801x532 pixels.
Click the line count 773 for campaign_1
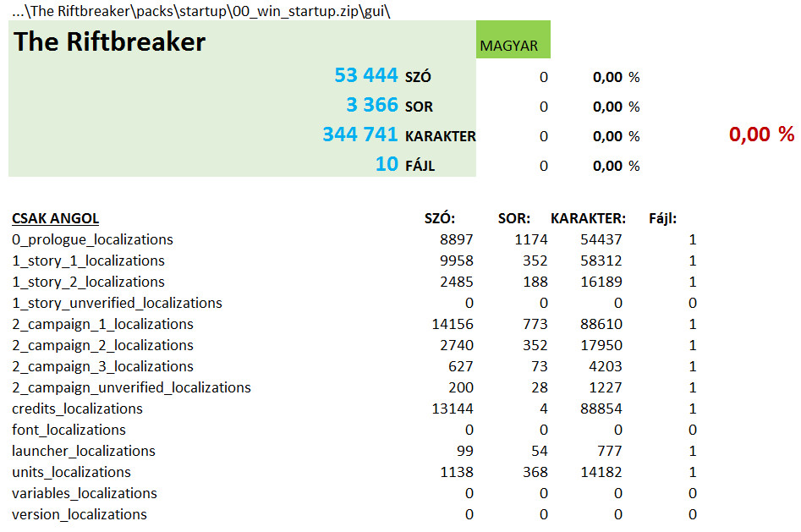point(535,324)
